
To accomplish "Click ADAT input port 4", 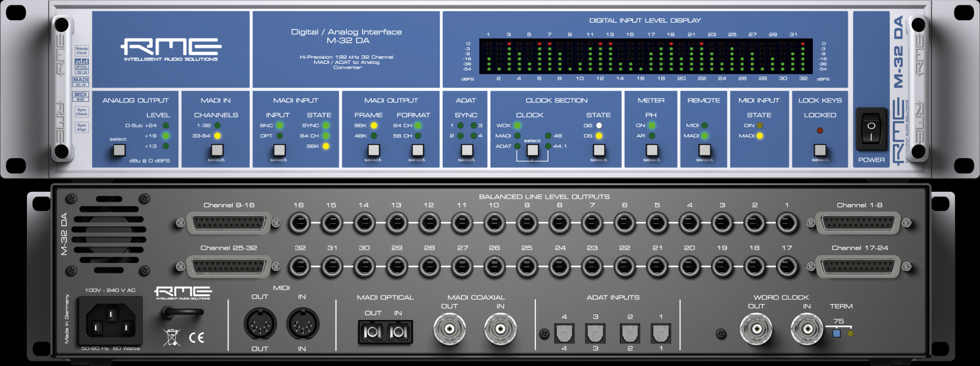I will 564,333.
